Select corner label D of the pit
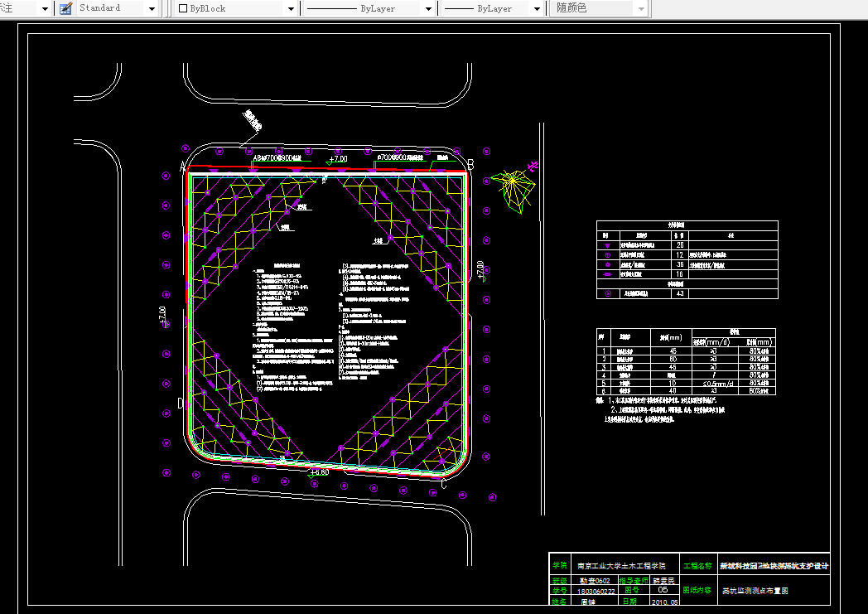Viewport: 868px width, 614px height. 180,403
